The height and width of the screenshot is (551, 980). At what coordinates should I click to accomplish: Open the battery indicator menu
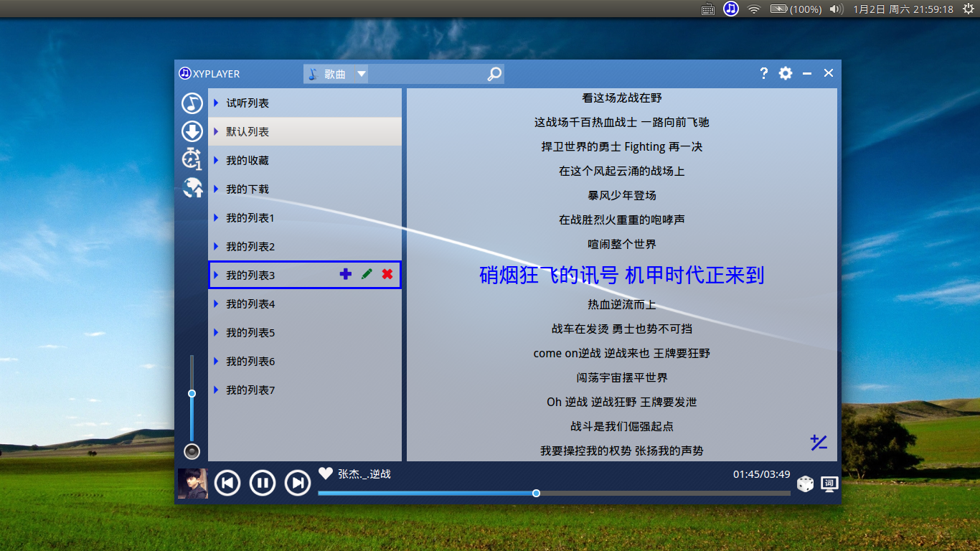[796, 9]
